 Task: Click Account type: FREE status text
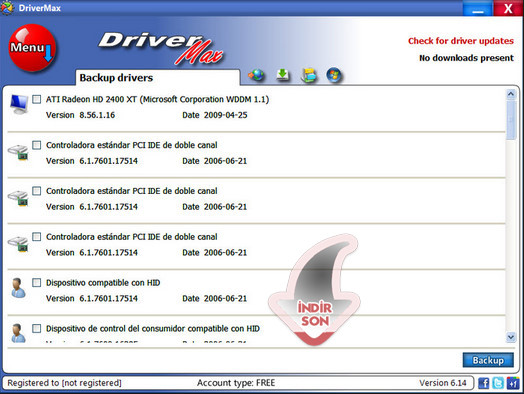[236, 383]
